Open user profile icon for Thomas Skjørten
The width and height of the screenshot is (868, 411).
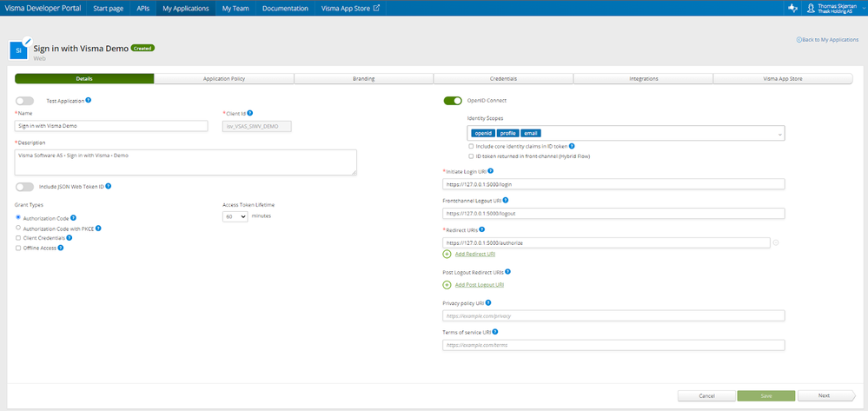point(811,8)
